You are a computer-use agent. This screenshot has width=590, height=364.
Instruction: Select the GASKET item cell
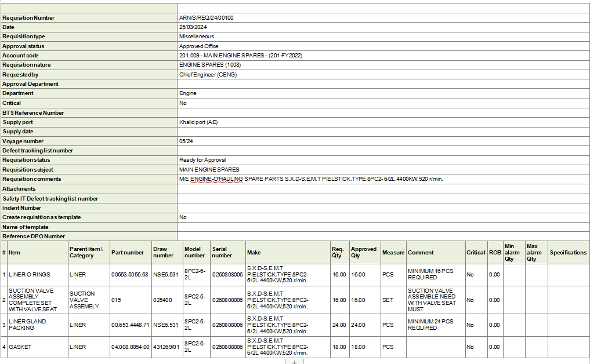tap(20, 347)
